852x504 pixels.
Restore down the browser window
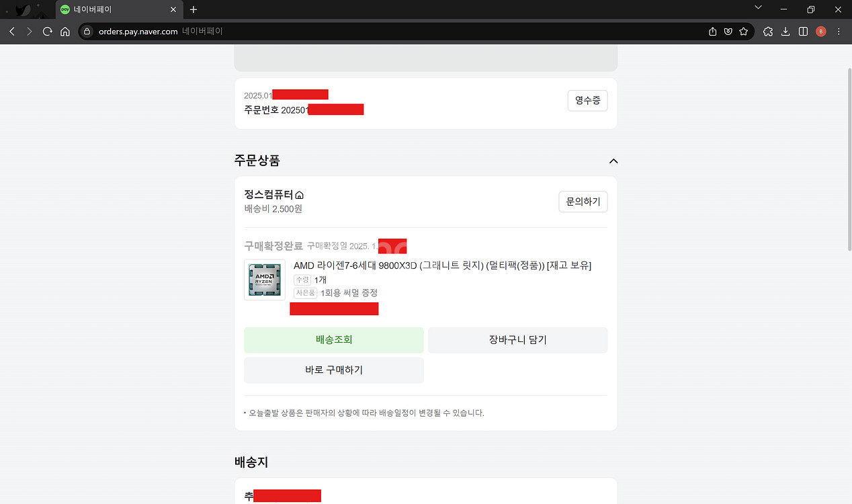point(811,9)
